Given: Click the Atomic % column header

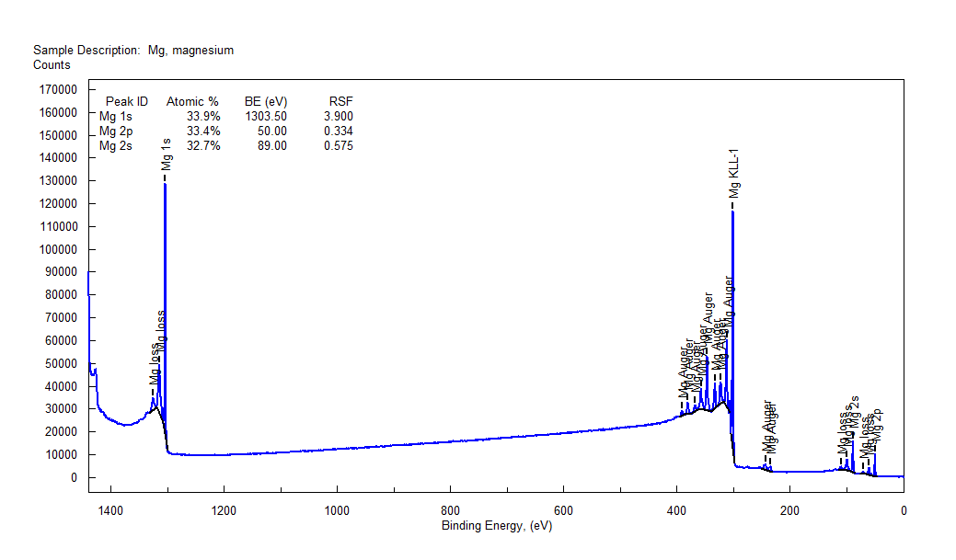Looking at the screenshot, I should pyautogui.click(x=192, y=102).
